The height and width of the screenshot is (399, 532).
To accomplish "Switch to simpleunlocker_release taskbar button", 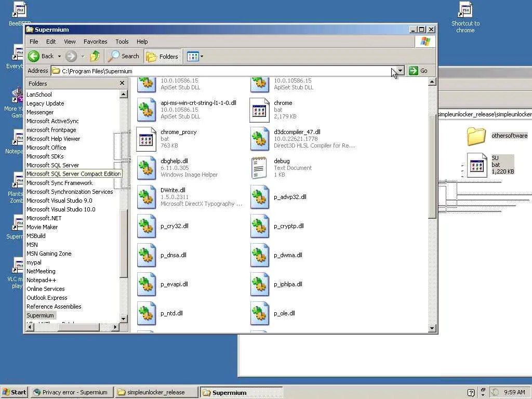I will pos(156,392).
